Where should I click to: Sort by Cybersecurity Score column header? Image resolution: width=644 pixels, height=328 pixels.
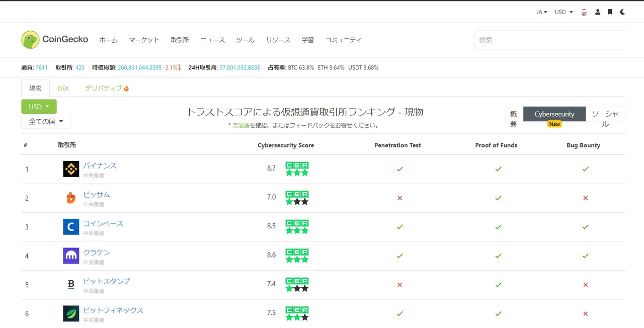(286, 145)
